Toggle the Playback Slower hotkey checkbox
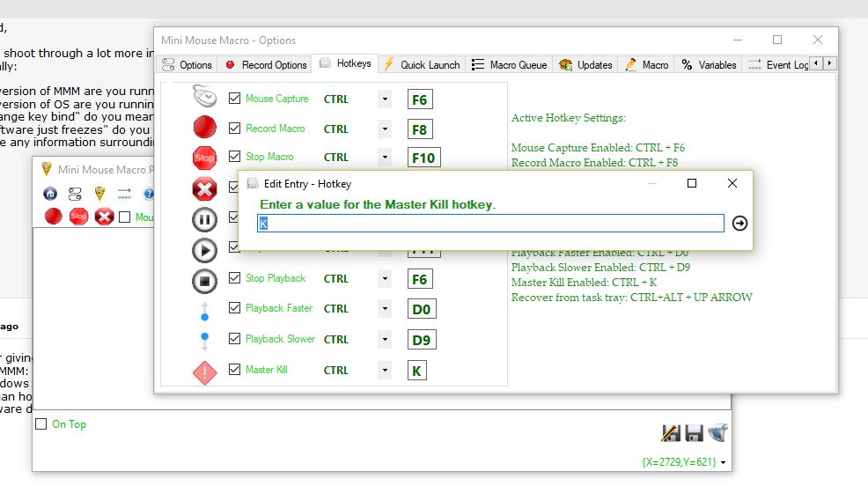 [x=235, y=338]
